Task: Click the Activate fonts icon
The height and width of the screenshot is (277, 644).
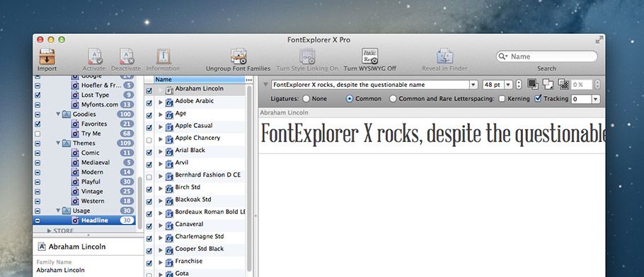Action: point(95,57)
